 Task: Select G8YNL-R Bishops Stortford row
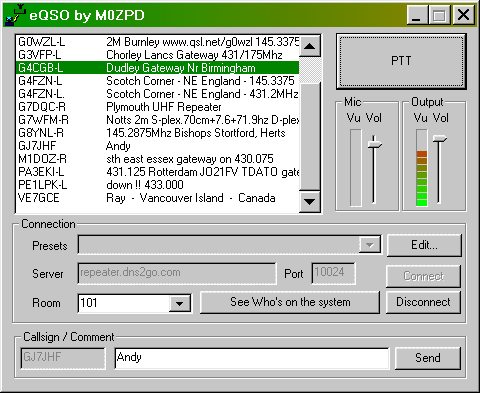point(157,133)
